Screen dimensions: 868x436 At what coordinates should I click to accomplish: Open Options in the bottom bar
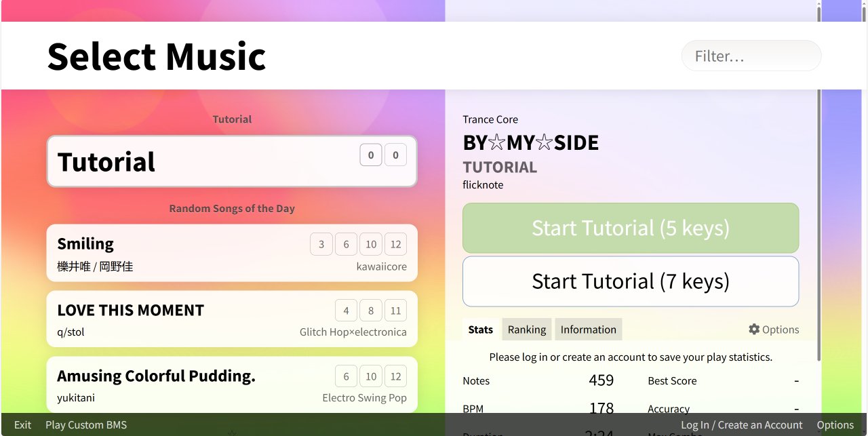tap(835, 425)
